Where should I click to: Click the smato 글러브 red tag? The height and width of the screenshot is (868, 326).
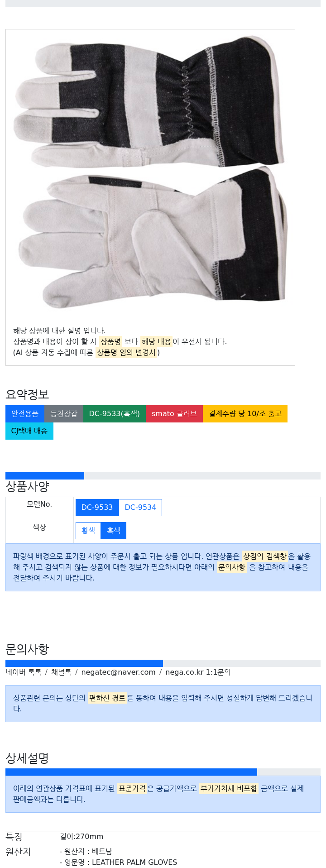[174, 413]
